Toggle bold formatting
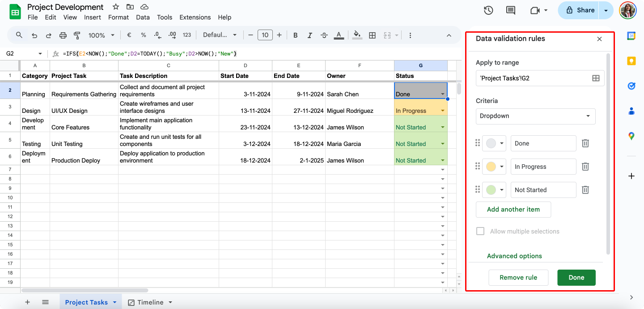 [295, 34]
